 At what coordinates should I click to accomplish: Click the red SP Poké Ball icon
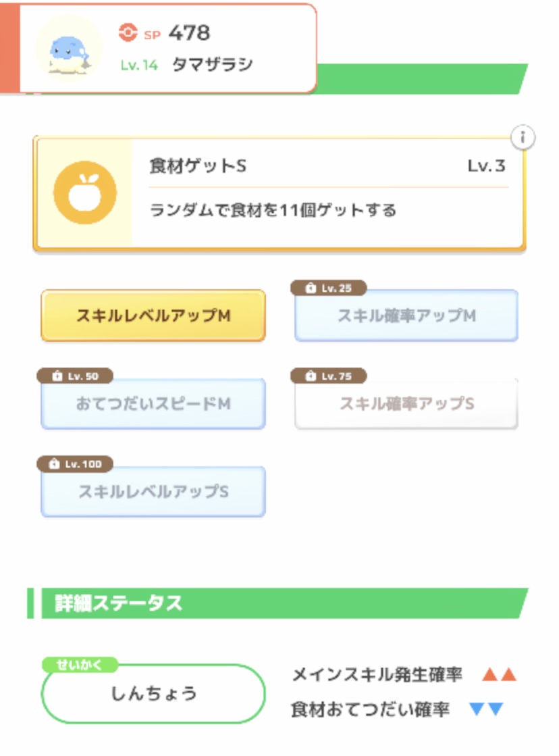click(127, 32)
